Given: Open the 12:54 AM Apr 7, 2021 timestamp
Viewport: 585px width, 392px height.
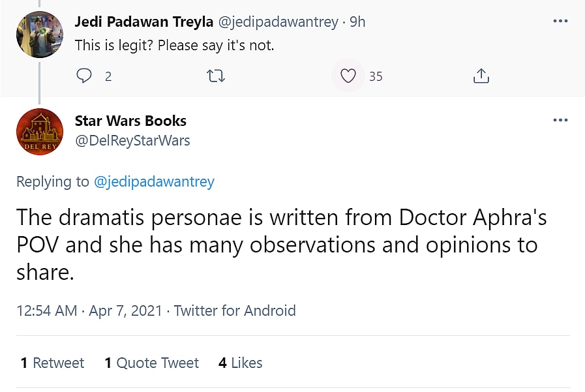Looking at the screenshot, I should click(x=89, y=310).
